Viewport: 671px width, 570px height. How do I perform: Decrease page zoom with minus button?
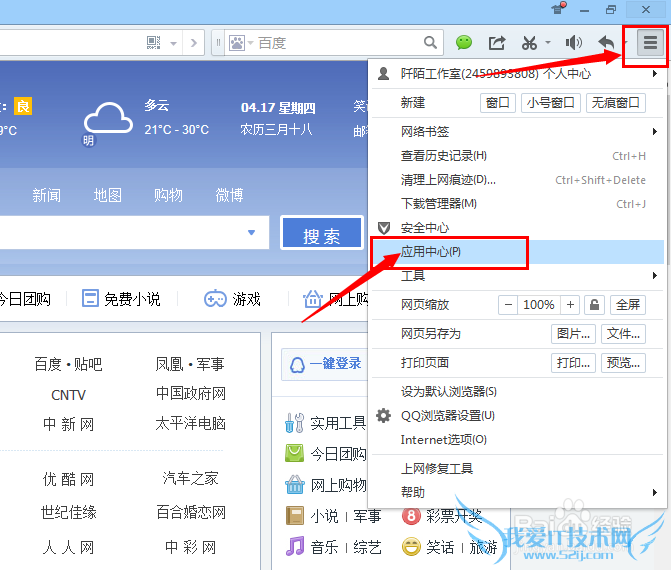(508, 305)
